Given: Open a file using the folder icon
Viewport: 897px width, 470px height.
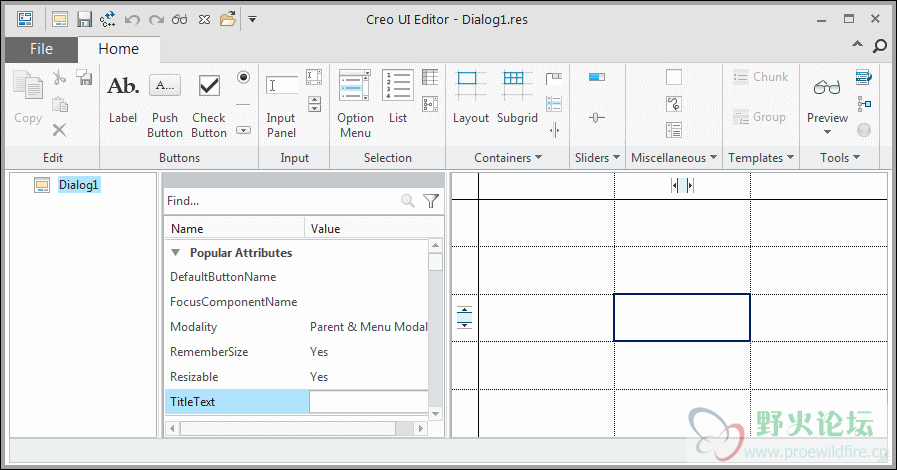Looking at the screenshot, I should pyautogui.click(x=228, y=19).
